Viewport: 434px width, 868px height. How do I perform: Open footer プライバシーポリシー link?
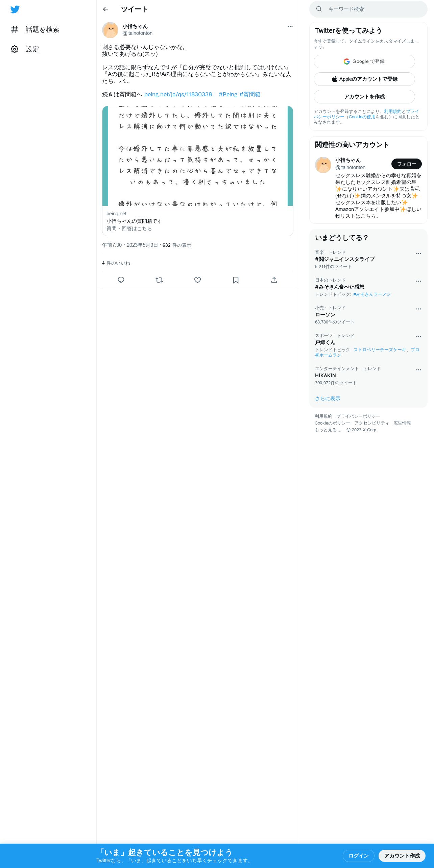358,416
